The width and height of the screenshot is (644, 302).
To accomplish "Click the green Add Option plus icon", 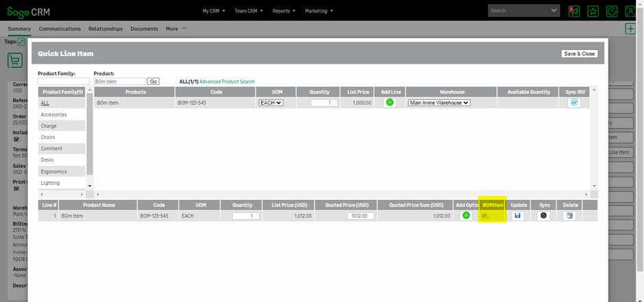I will click(467, 216).
